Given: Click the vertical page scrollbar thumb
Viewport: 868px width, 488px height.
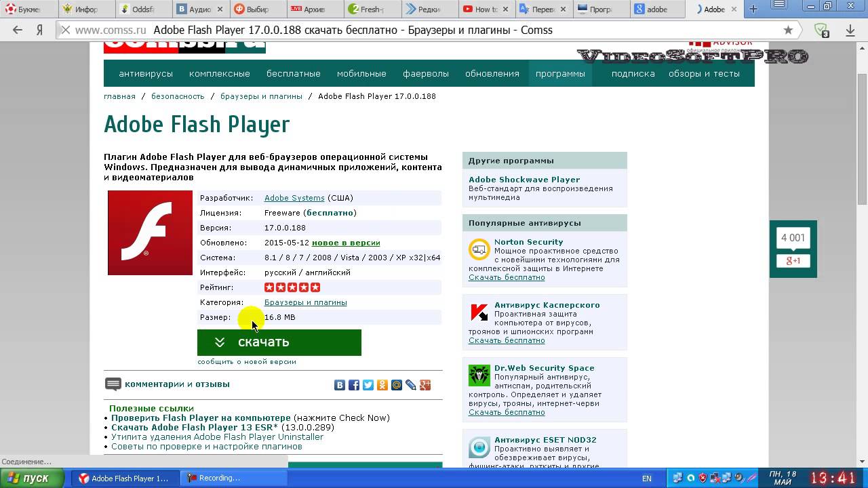Looking at the screenshot, I should click(862, 139).
